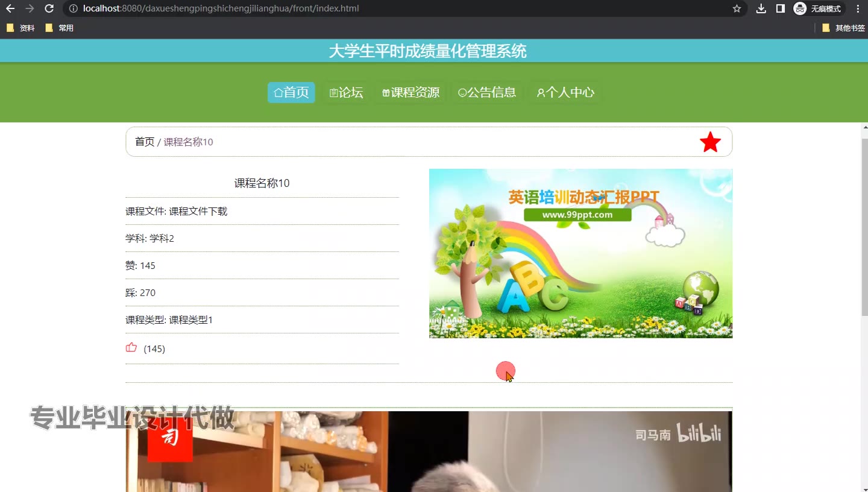
Task: Click the course video player
Action: coord(429,452)
